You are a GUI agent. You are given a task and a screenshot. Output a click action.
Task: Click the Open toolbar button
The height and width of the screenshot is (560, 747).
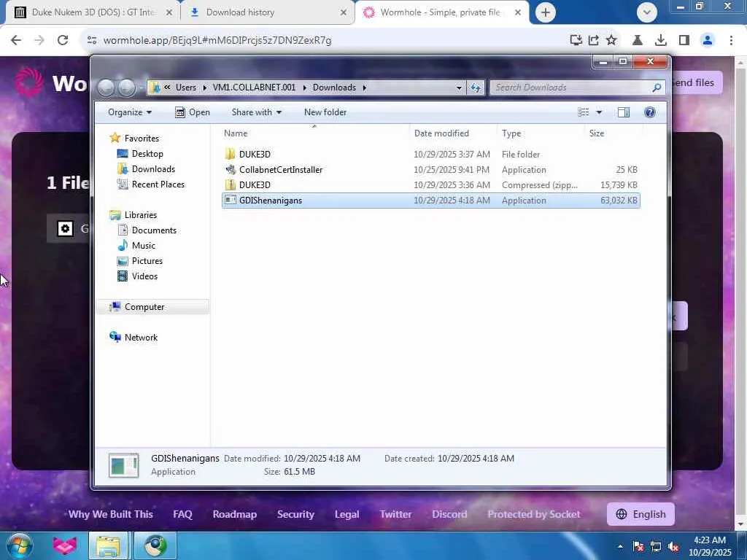[193, 112]
